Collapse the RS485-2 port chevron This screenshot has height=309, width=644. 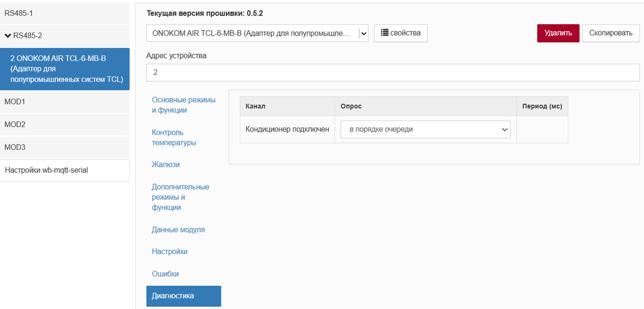[8, 36]
